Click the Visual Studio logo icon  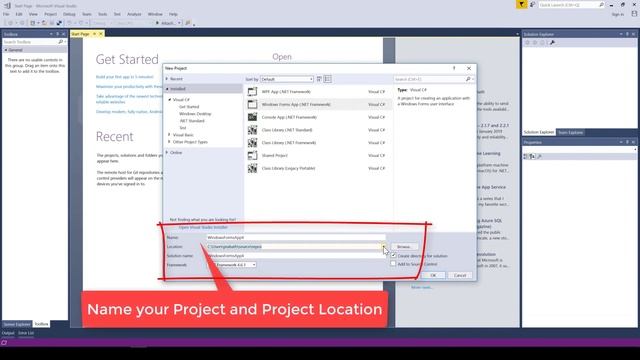pyautogui.click(x=7, y=6)
